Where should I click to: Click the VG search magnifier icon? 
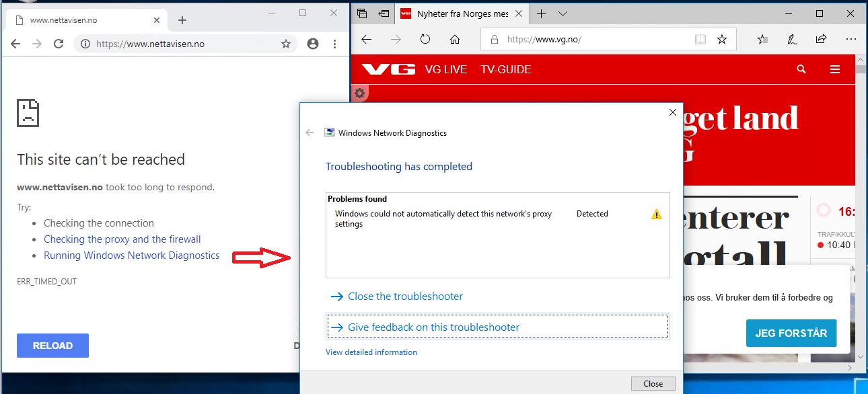[x=801, y=69]
